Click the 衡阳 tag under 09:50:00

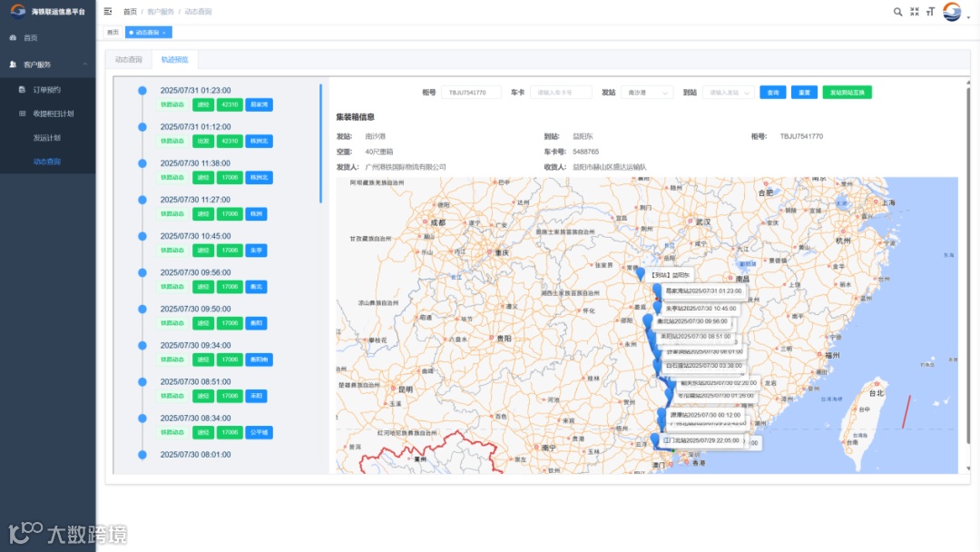pyautogui.click(x=256, y=322)
